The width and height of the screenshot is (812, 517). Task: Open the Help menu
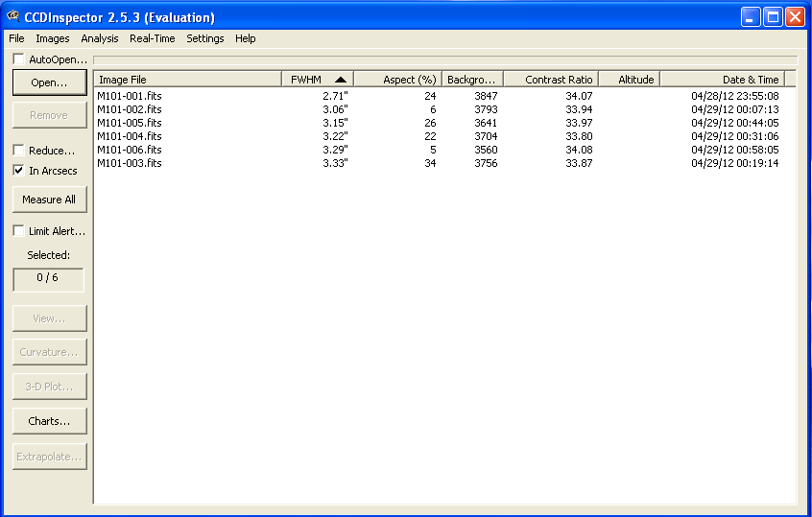click(245, 38)
